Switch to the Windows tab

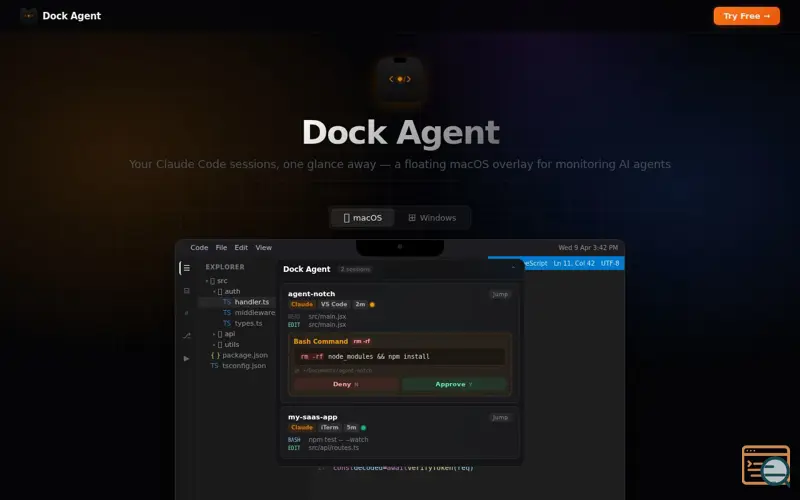[432, 218]
